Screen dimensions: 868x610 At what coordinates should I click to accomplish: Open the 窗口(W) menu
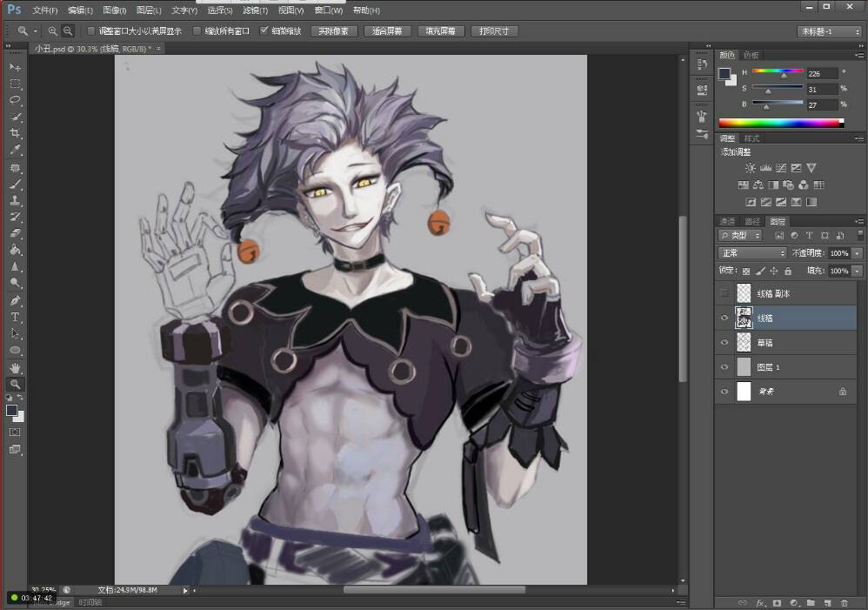(x=328, y=10)
